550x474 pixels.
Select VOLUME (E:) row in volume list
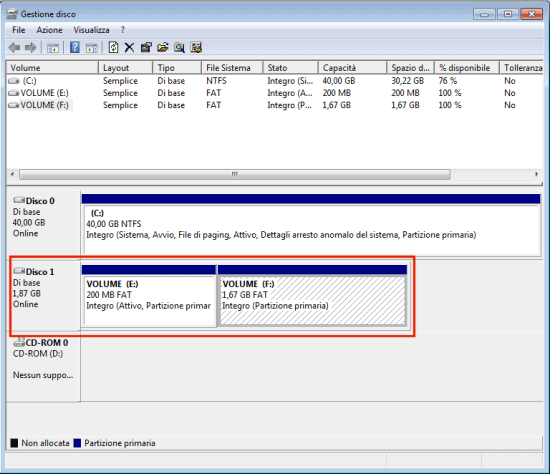coord(275,93)
